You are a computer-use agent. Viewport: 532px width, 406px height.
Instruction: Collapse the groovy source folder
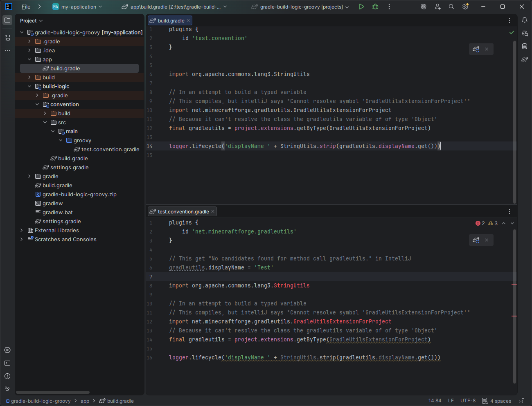[x=61, y=140]
